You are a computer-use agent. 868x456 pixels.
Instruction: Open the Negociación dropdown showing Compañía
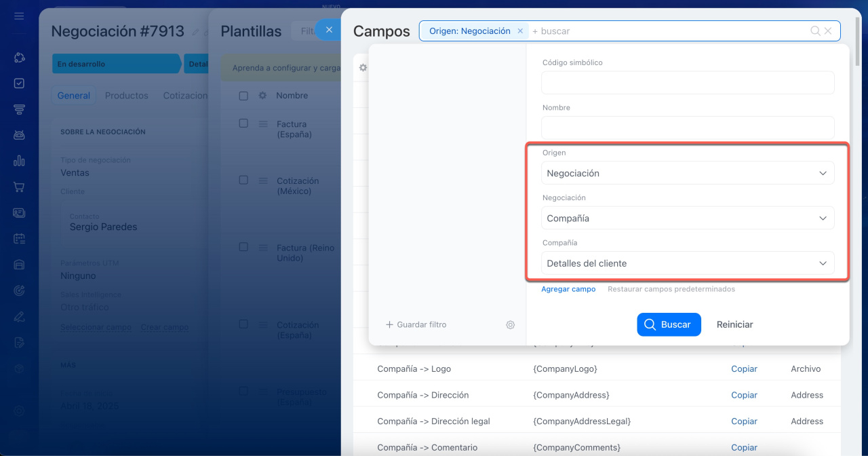click(687, 218)
